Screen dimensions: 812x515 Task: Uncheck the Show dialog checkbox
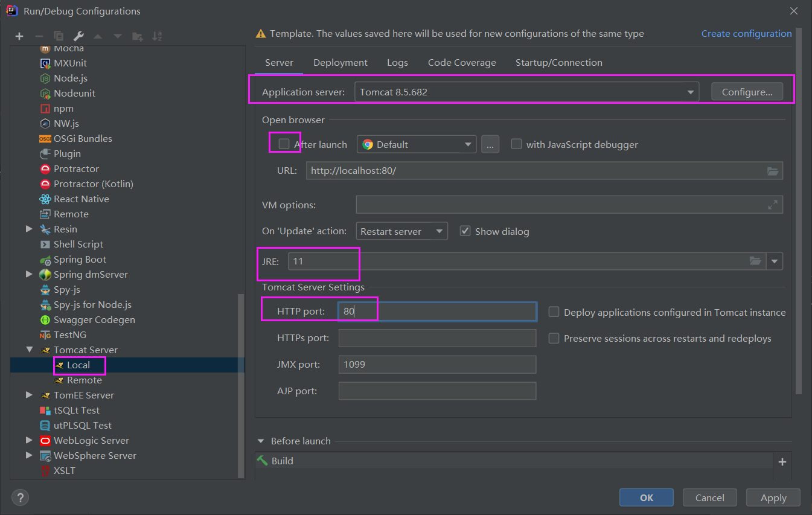(x=465, y=231)
